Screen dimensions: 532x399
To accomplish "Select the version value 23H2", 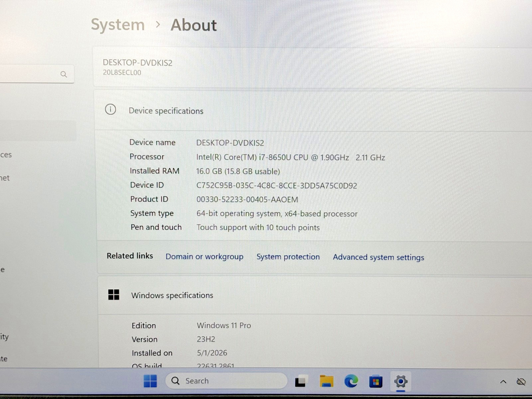I will tap(206, 339).
